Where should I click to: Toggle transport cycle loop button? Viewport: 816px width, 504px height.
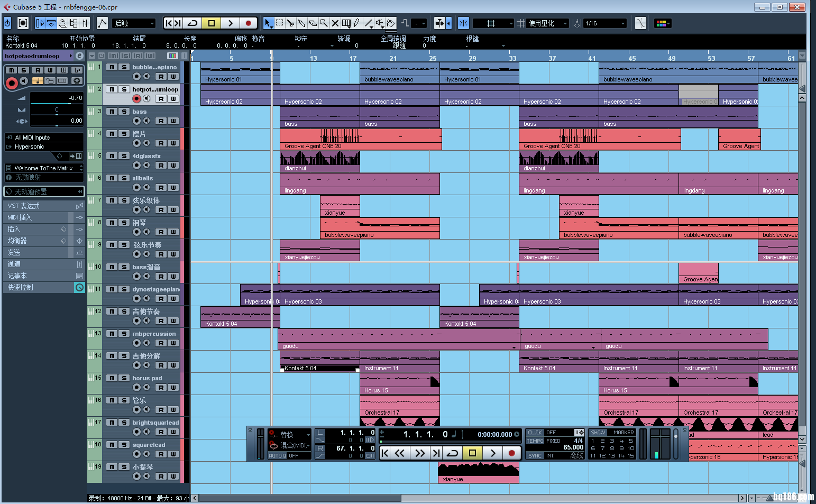[x=453, y=453]
